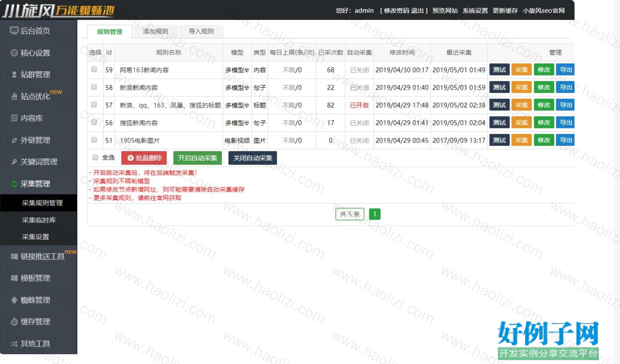Click 已关闭 status of rule 59

[x=359, y=70]
